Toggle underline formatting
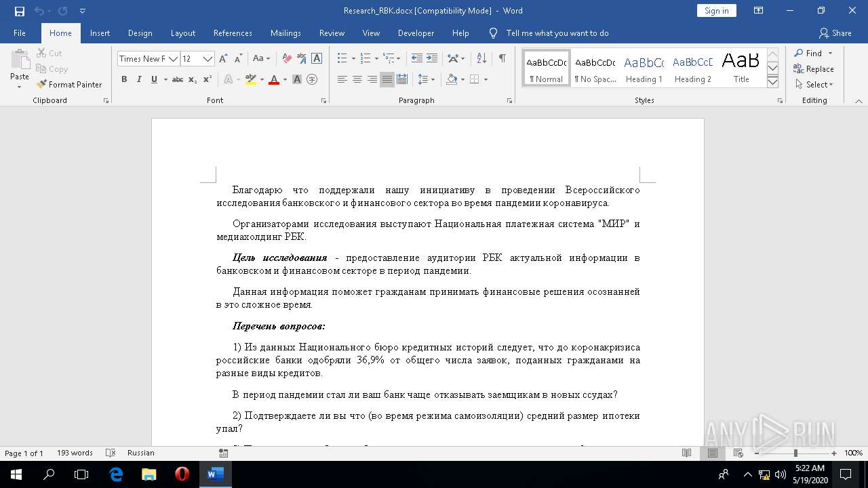The height and width of the screenshot is (488, 868). point(154,79)
